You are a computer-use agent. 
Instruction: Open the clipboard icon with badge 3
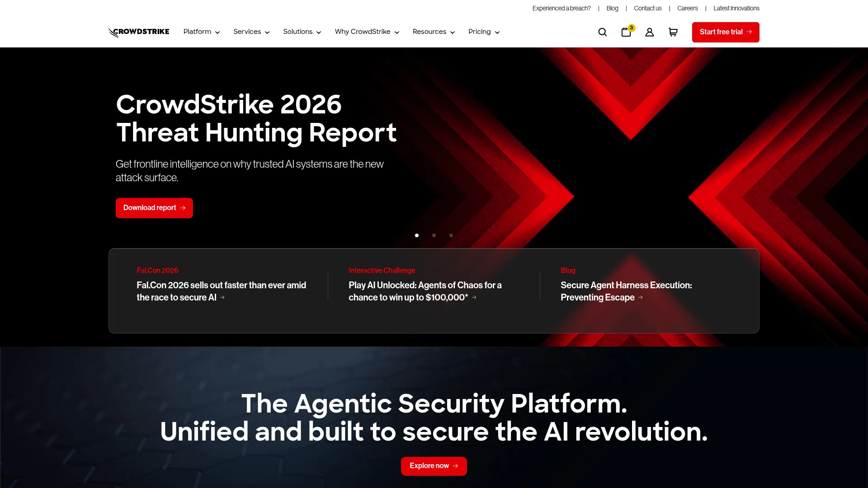point(627,31)
